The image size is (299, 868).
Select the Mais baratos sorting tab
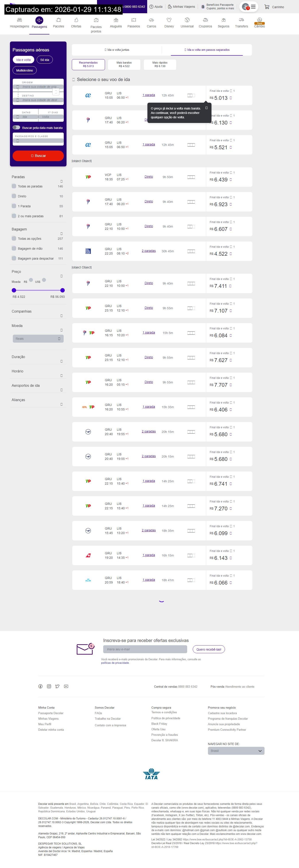pos(124,64)
